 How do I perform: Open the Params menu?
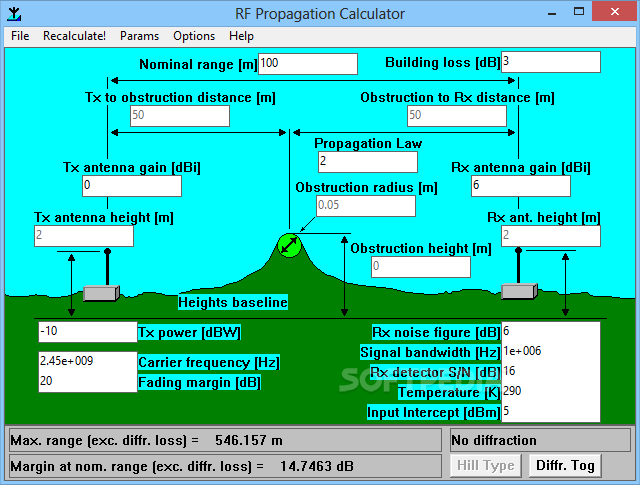coord(139,36)
